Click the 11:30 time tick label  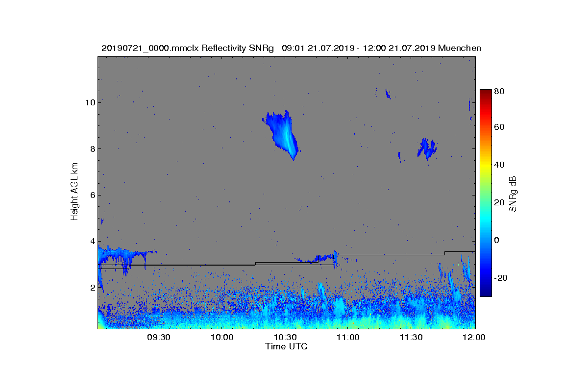pos(412,338)
